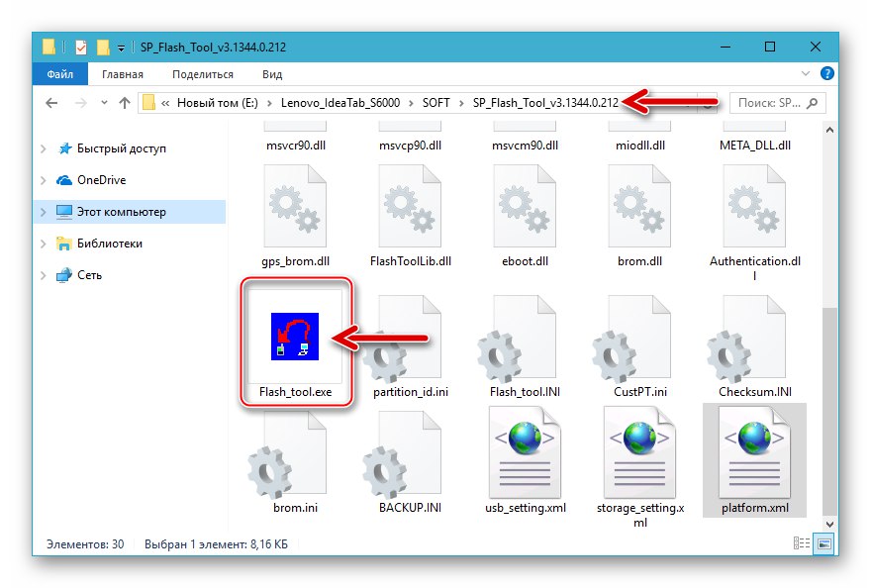871x588 pixels.
Task: Expand the "Библиотеки" tree node
Action: [43, 244]
